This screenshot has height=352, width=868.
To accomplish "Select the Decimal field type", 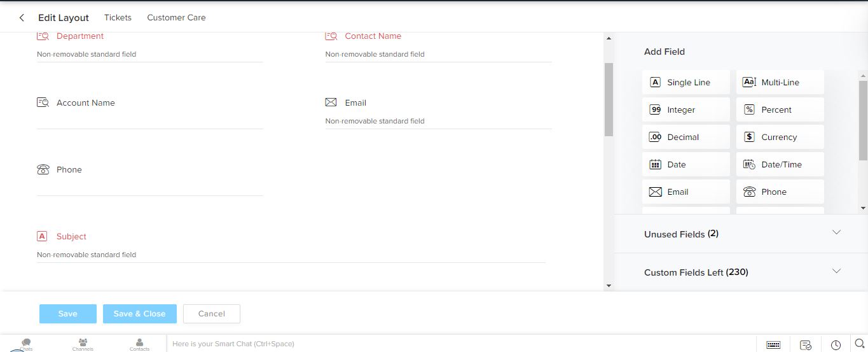I will click(x=686, y=137).
